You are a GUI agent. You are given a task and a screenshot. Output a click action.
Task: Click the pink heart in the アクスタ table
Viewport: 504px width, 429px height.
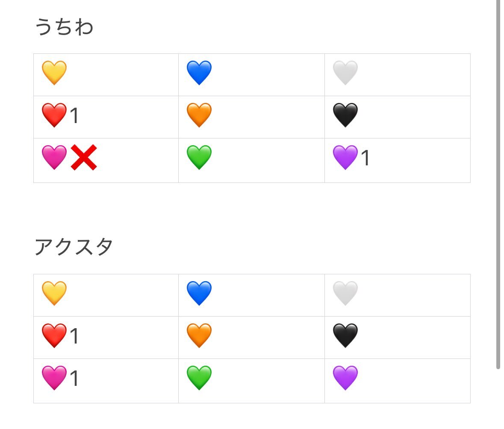pyautogui.click(x=54, y=378)
